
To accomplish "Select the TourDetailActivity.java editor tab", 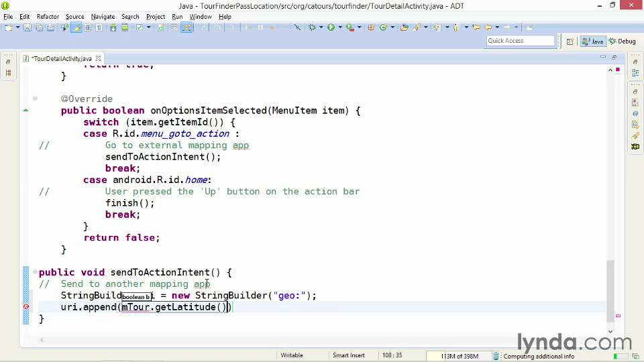I will pos(62,58).
